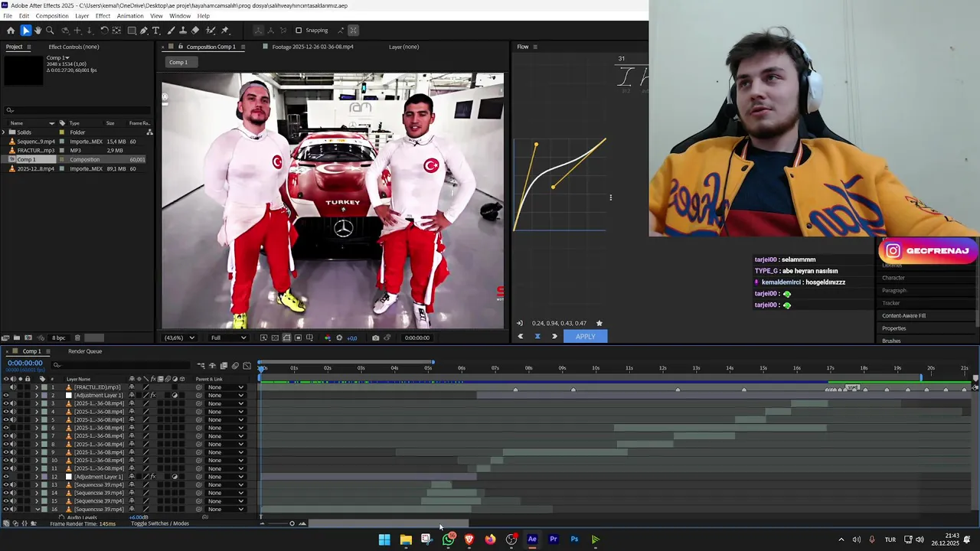980x551 pixels.
Task: Open Premiere Pro from the taskbar
Action: point(554,540)
